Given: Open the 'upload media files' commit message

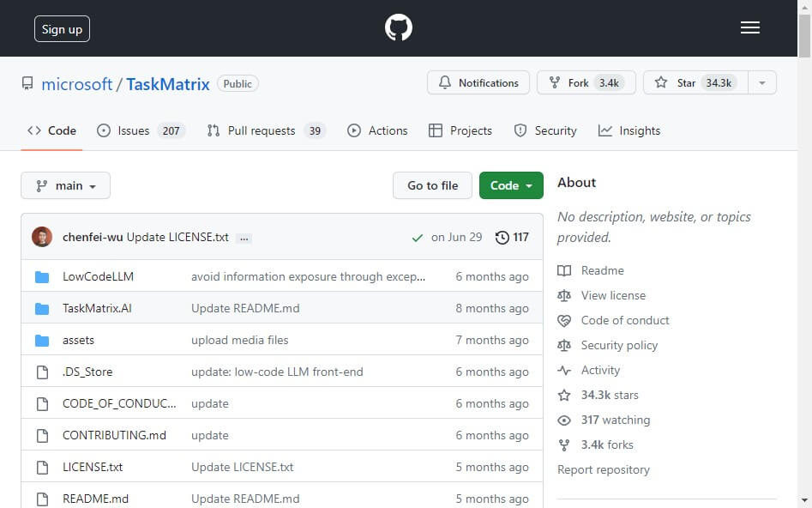Looking at the screenshot, I should tap(240, 340).
